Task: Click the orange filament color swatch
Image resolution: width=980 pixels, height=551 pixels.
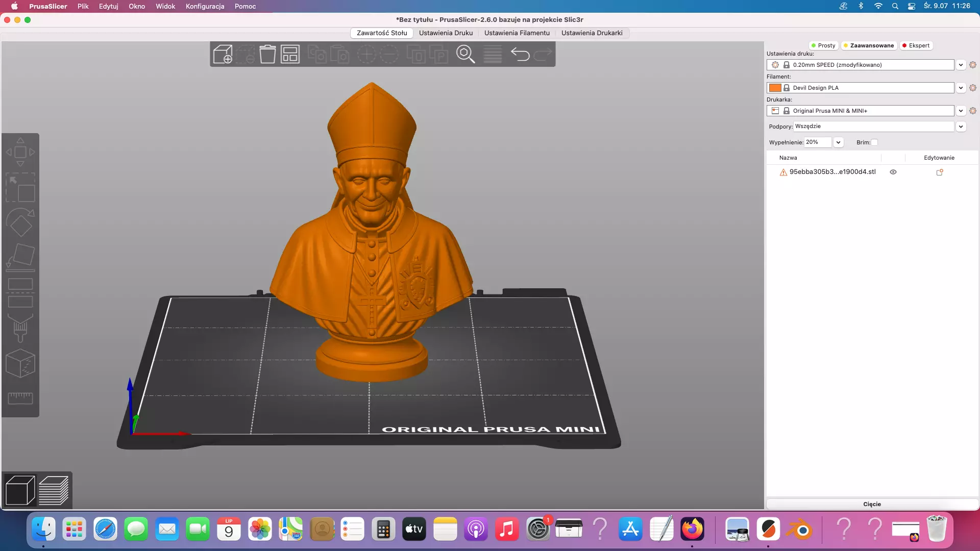Action: (775, 88)
